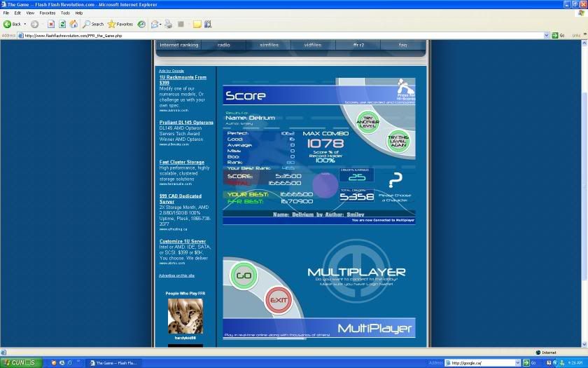Open the Favorites menu in menu bar
The width and height of the screenshot is (588, 368).
47,13
